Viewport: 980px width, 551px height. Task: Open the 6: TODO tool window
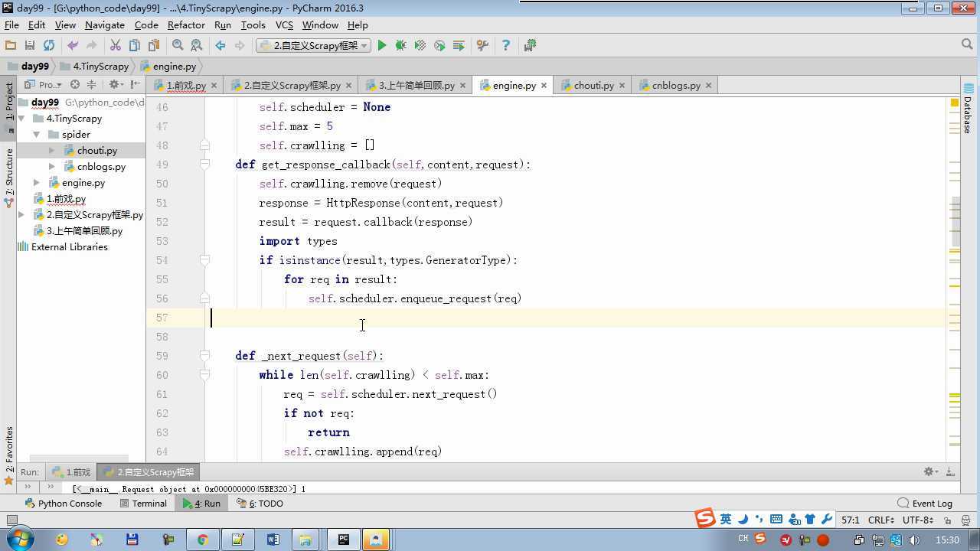coord(260,504)
